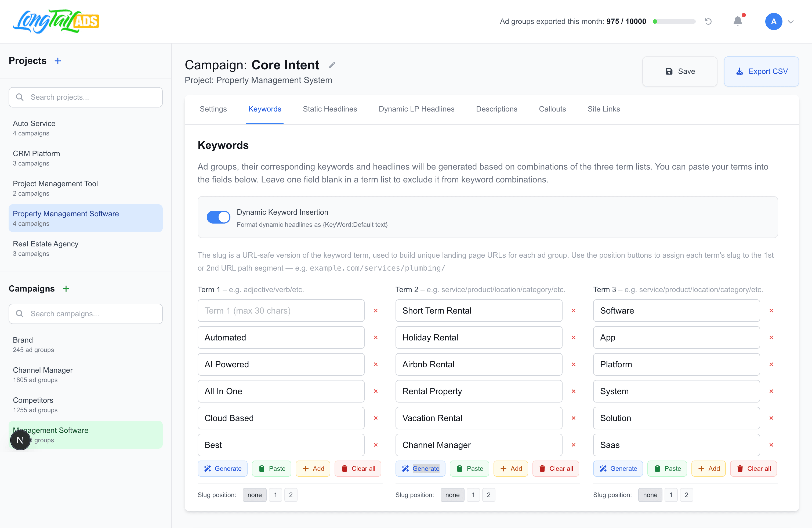This screenshot has width=812, height=528.
Task: Open the CRM Platform project
Action: (86, 158)
